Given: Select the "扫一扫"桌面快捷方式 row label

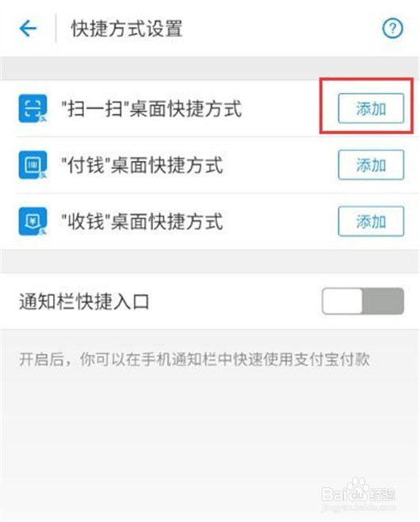Looking at the screenshot, I should coord(151,109).
